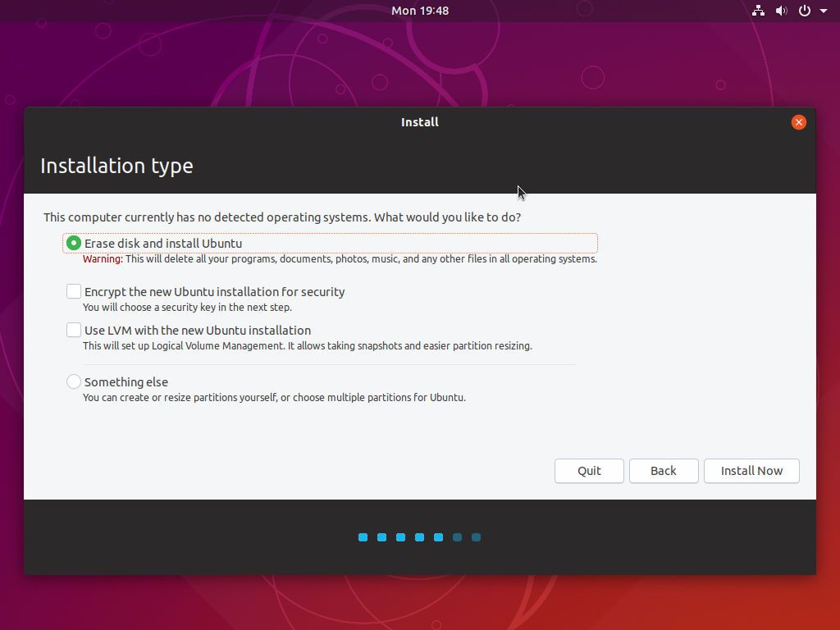Click the power icon in top bar
This screenshot has height=630, width=840.
pyautogui.click(x=805, y=11)
